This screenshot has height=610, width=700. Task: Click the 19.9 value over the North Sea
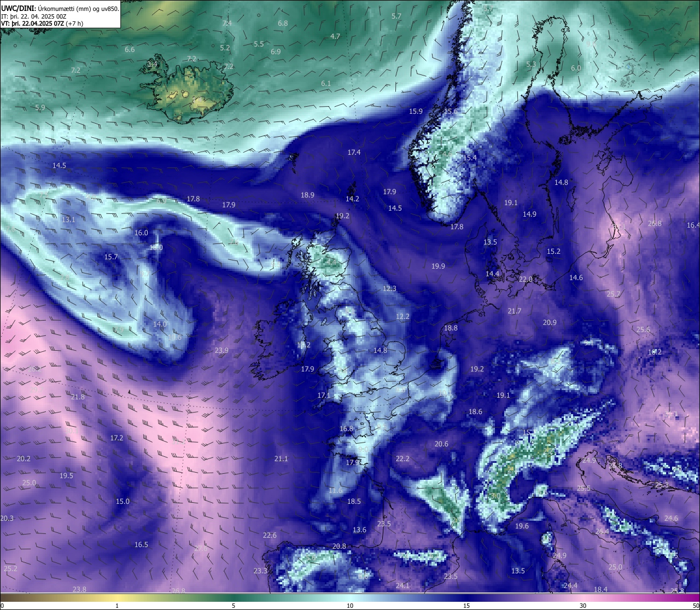[438, 266]
